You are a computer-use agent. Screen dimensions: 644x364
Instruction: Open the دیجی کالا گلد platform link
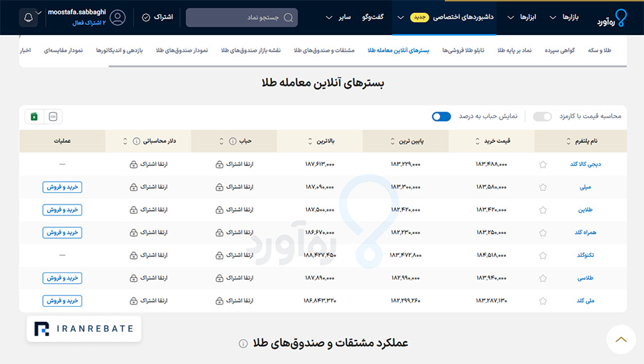click(585, 164)
